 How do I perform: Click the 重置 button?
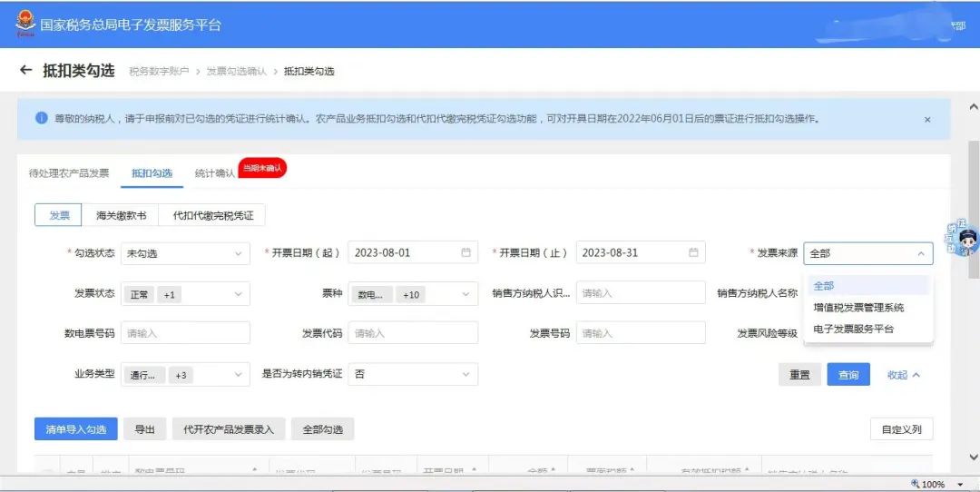799,375
